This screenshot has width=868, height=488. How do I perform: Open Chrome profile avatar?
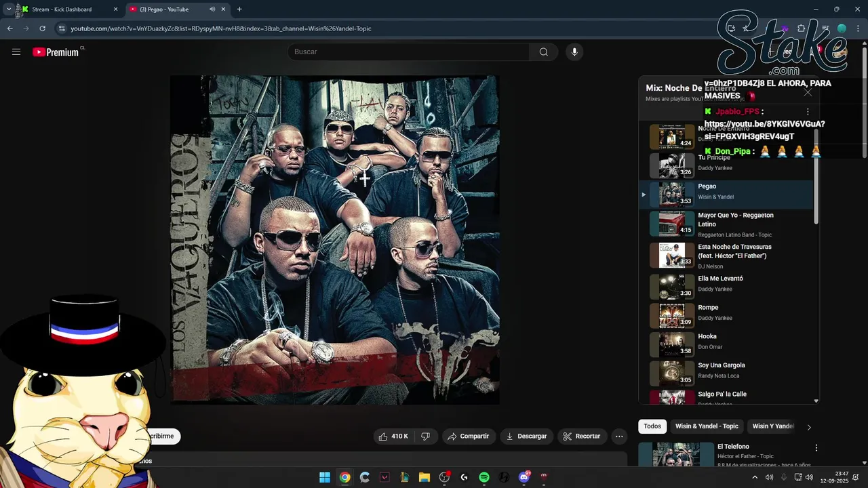842,28
